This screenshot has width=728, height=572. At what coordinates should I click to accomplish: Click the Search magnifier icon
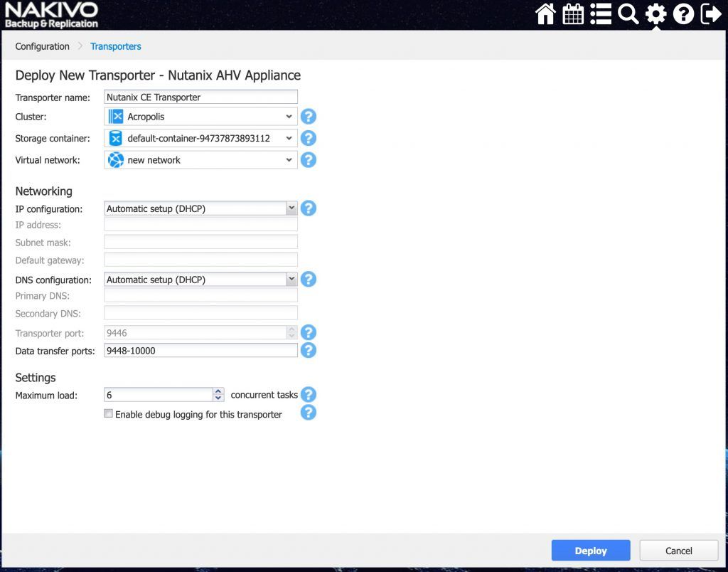click(628, 14)
